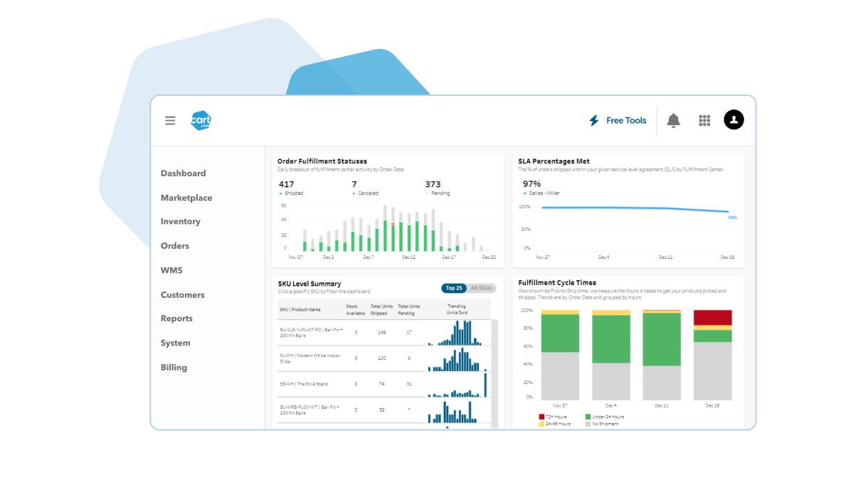Open the hamburger navigation menu
868x487 pixels.
[x=170, y=120]
